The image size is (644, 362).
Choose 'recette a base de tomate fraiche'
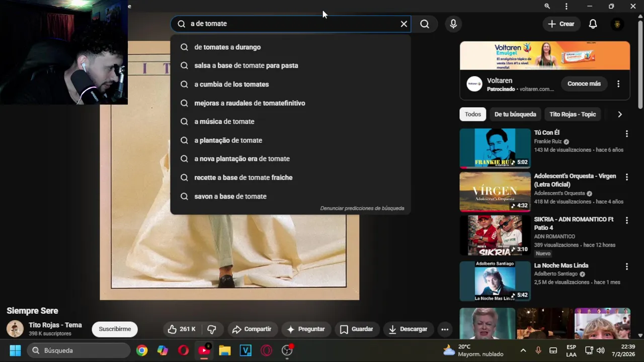pos(290,177)
